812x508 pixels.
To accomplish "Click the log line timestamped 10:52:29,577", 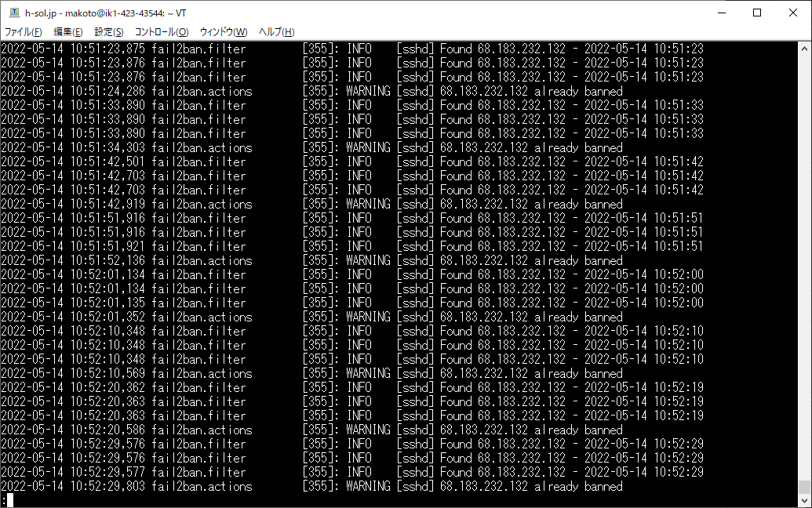I will click(x=352, y=472).
